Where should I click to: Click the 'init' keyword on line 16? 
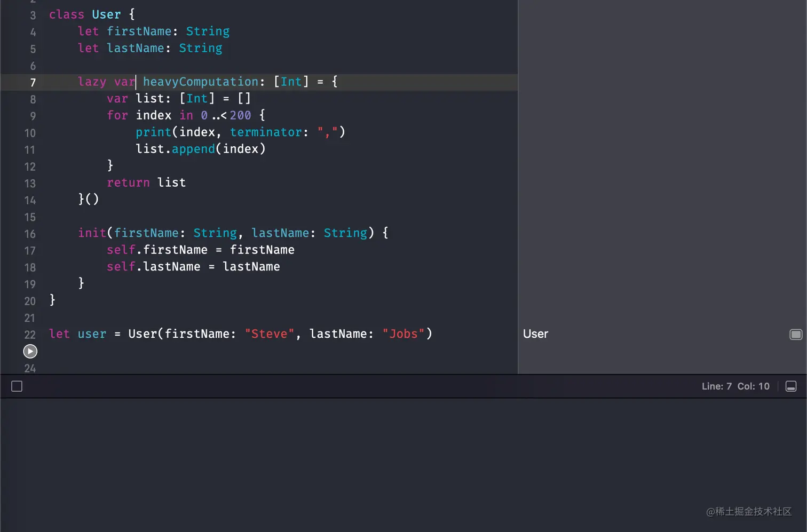[92, 233]
